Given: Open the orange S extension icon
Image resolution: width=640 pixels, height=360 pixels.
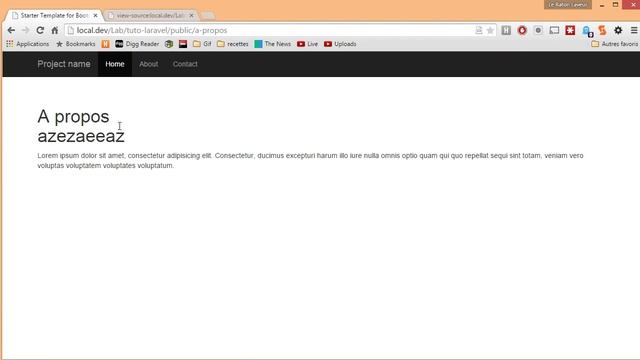Looking at the screenshot, I should pos(602,30).
